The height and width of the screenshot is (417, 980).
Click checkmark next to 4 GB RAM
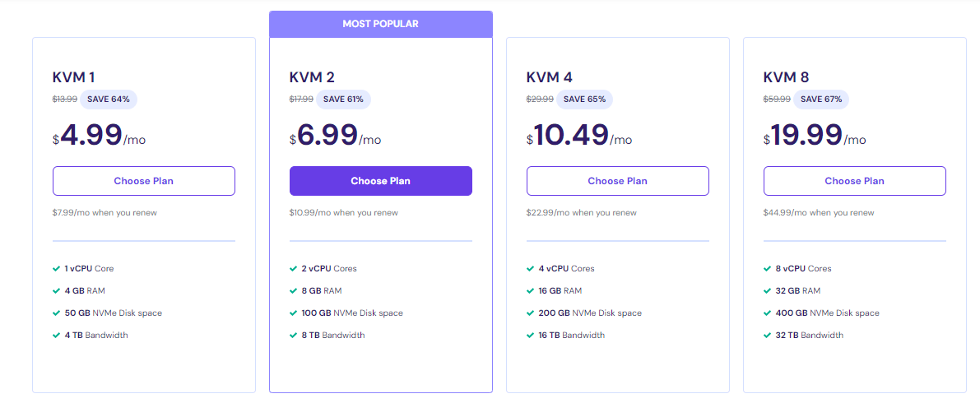pos(56,291)
